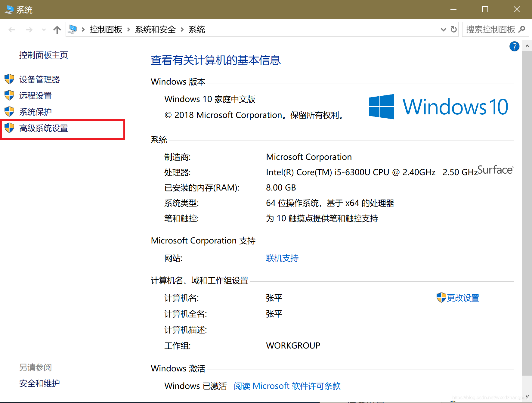Image resolution: width=532 pixels, height=403 pixels.
Task: Click 更改设置 link
Action: coord(463,298)
